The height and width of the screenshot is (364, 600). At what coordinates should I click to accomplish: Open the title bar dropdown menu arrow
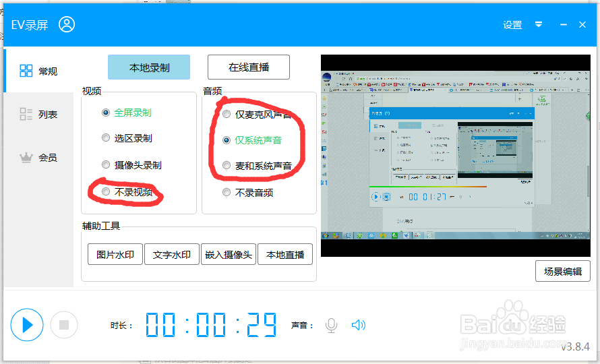click(x=539, y=24)
